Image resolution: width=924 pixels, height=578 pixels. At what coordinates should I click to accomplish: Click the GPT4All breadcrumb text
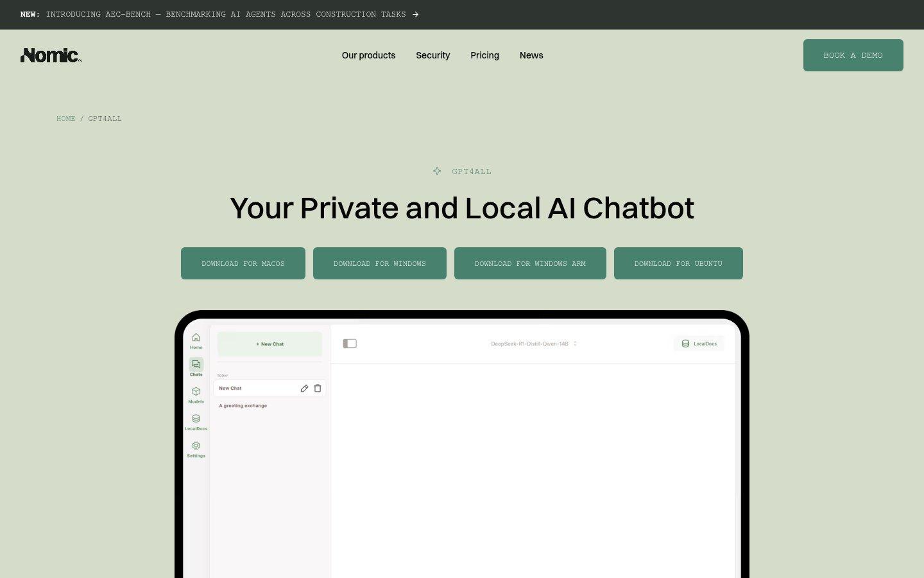pyautogui.click(x=105, y=118)
